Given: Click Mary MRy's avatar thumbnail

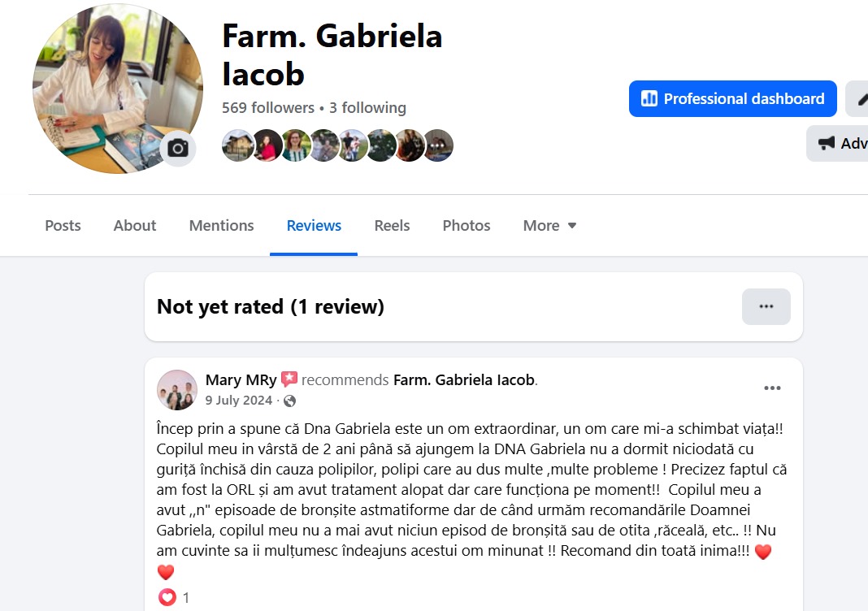Looking at the screenshot, I should tap(177, 390).
